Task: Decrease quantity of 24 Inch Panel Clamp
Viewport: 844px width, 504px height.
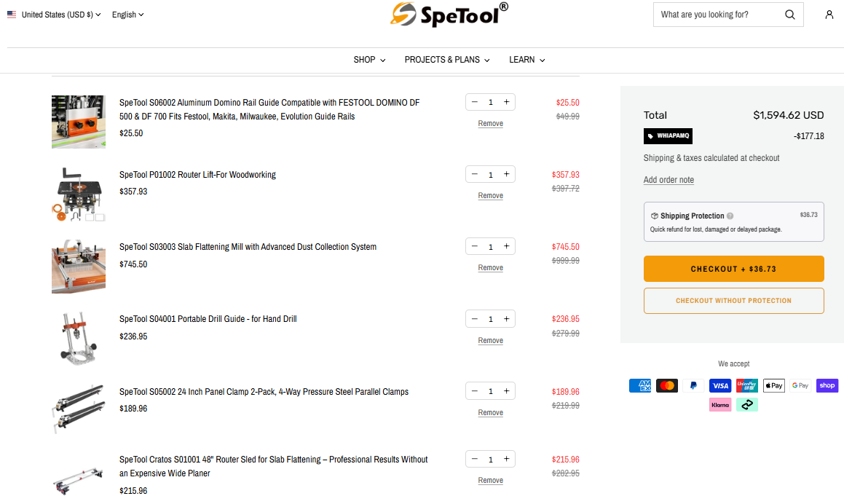Action: [474, 391]
